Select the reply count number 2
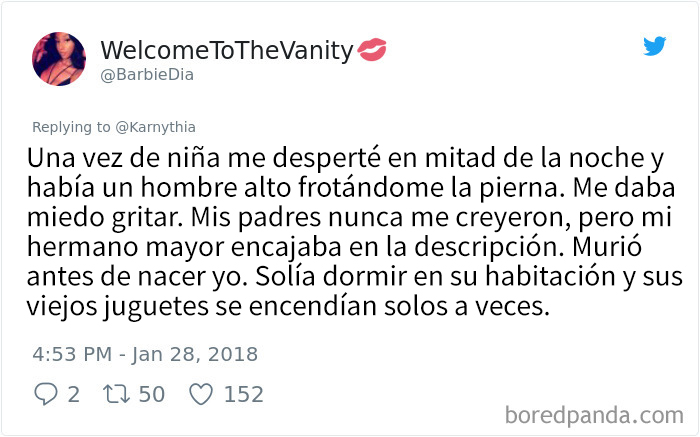This screenshot has height=437, width=700. [x=74, y=395]
